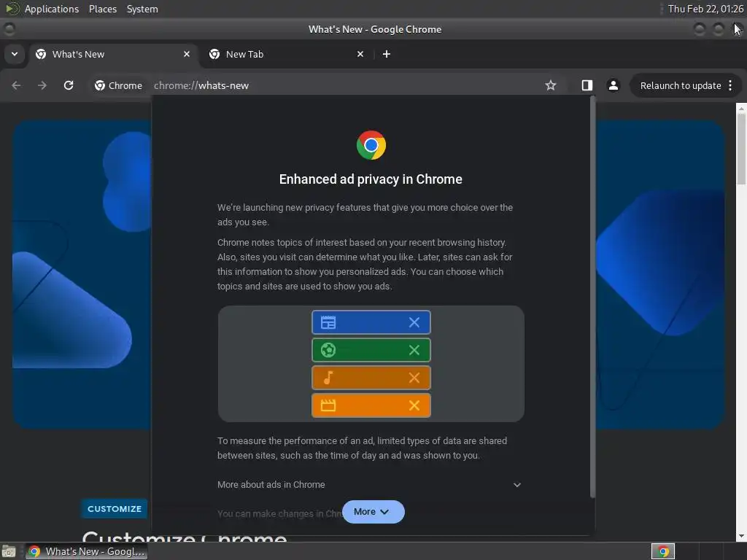
Task: Click the clock Thu Feb 22, 01:26
Action: 705,9
